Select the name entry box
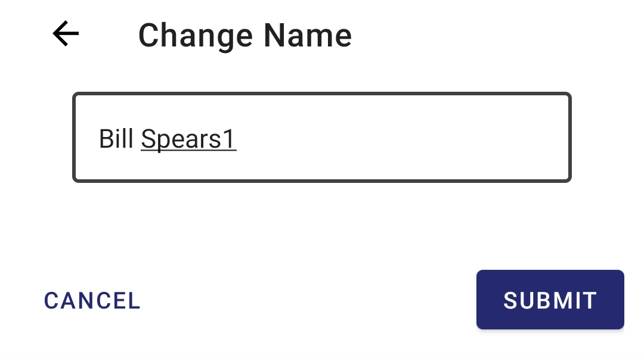This screenshot has width=644, height=358. pos(322,138)
